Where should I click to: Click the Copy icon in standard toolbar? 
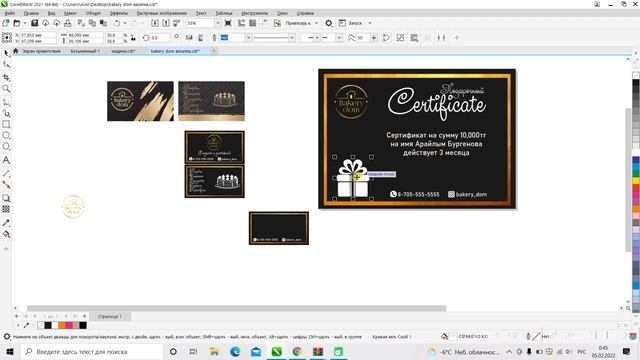(92, 23)
